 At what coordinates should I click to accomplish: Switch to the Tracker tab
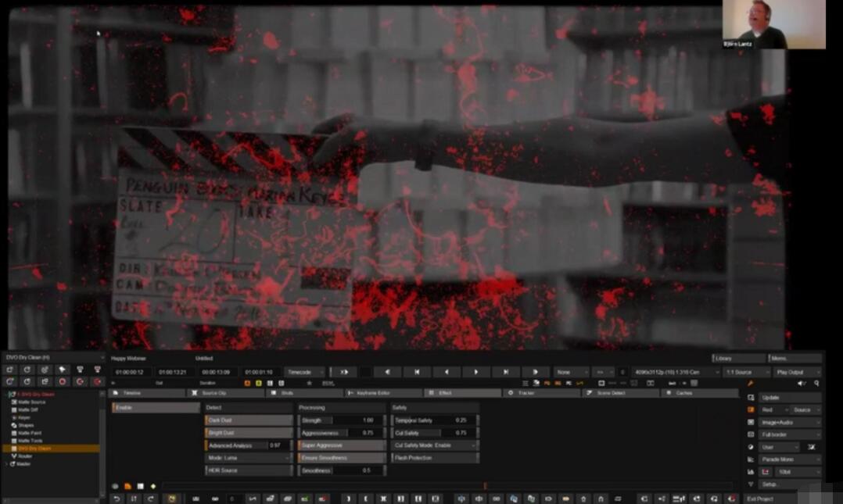tap(542, 393)
